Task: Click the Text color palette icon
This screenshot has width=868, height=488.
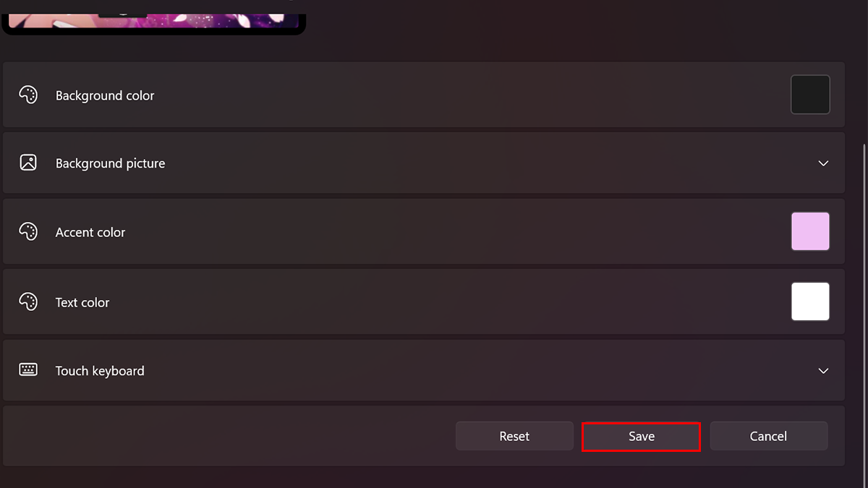Action: (28, 302)
